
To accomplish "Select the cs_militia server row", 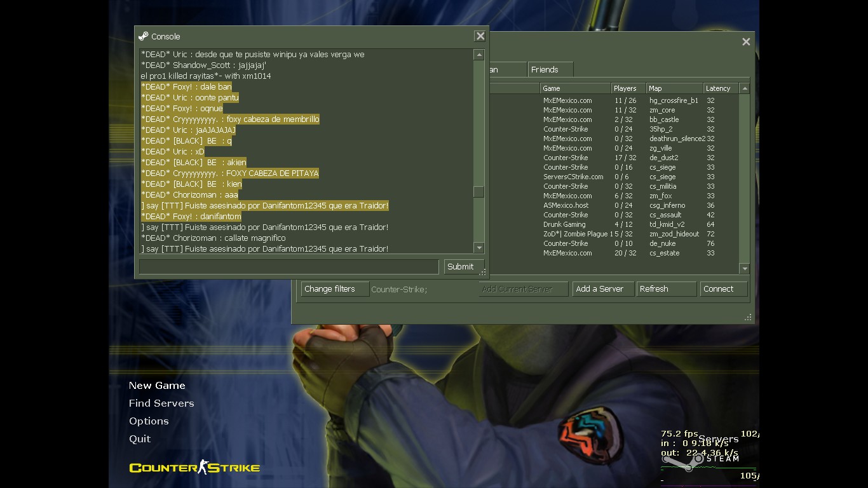I will 613,186.
